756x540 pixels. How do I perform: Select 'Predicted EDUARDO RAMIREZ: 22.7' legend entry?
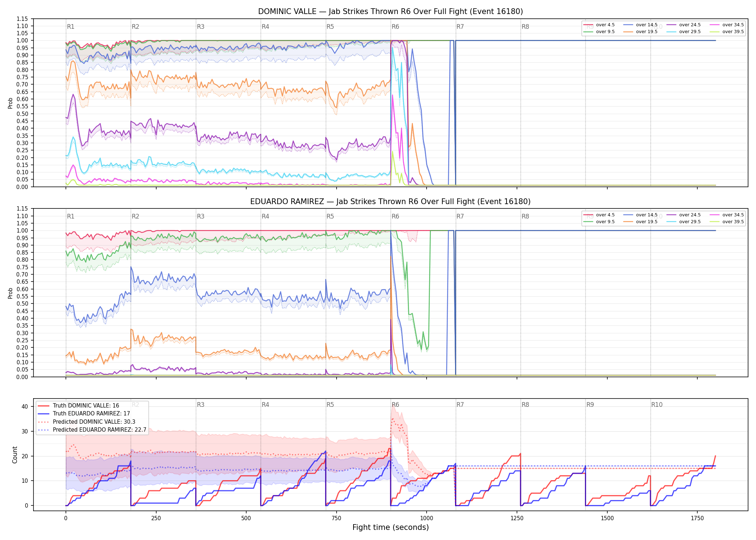tap(92, 429)
